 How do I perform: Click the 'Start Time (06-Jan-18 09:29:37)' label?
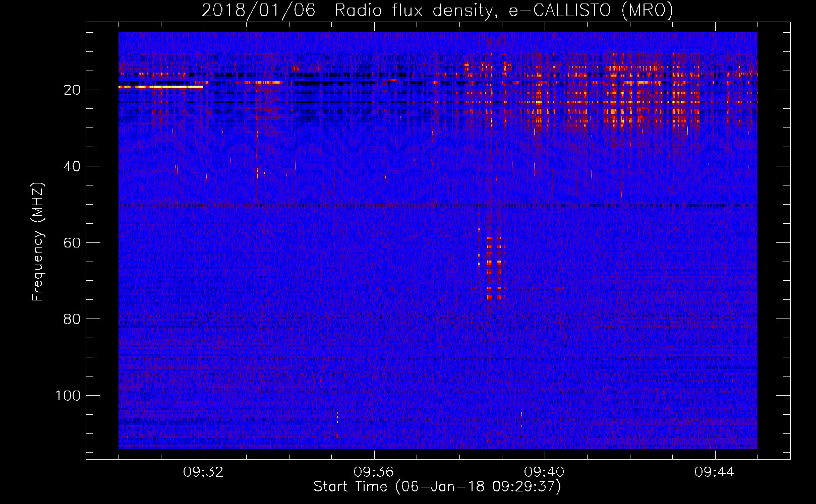(437, 487)
